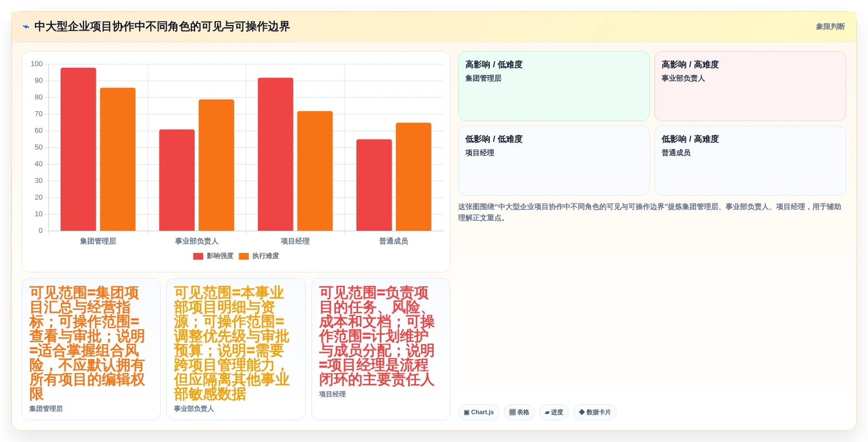Click the 50 y-axis tick label
868x442 pixels.
coord(39,147)
